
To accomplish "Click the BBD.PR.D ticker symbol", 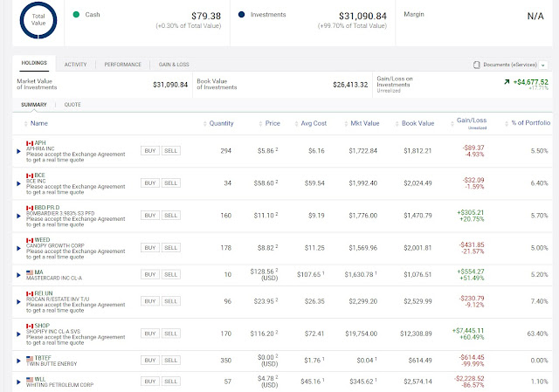I will pyautogui.click(x=47, y=208).
